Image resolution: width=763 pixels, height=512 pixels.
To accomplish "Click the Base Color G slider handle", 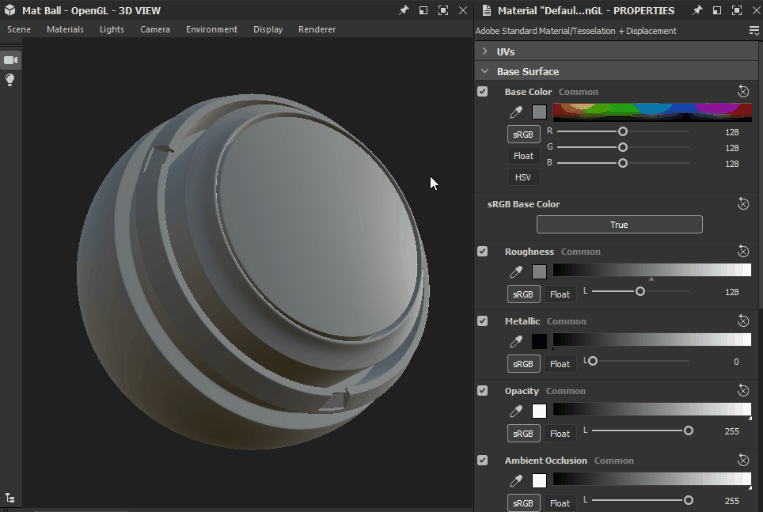I will (623, 147).
